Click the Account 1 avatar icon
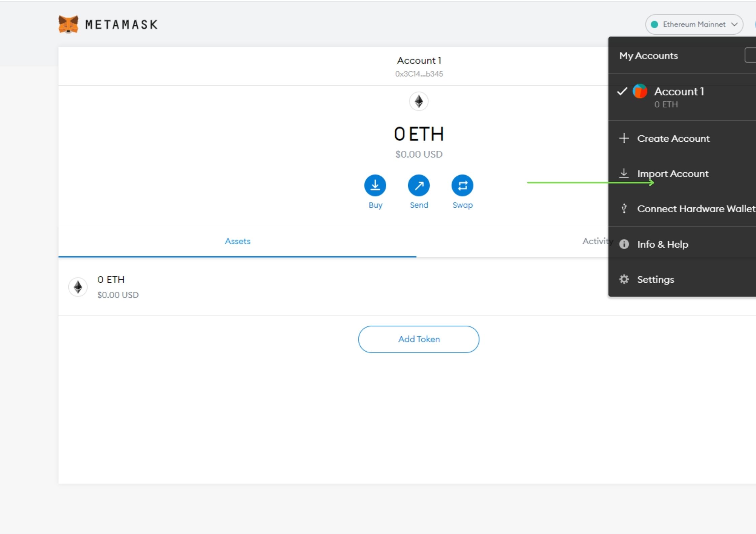 click(x=640, y=91)
